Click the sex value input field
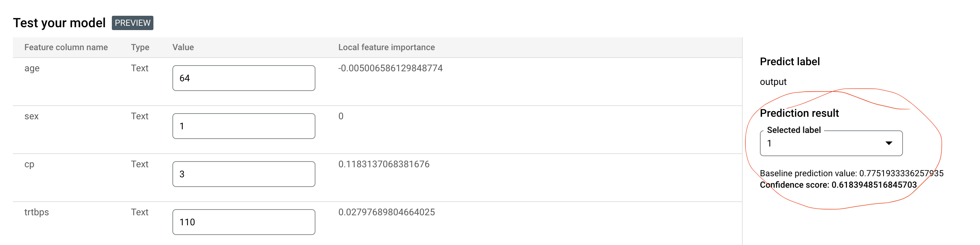Screen dimensions: 980x245 pos(243,126)
